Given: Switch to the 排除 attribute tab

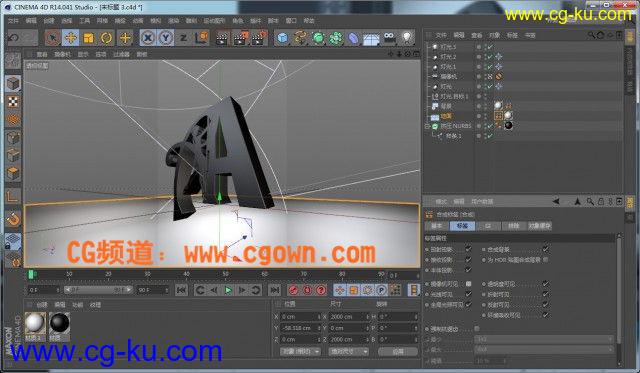Looking at the screenshot, I should 513,226.
